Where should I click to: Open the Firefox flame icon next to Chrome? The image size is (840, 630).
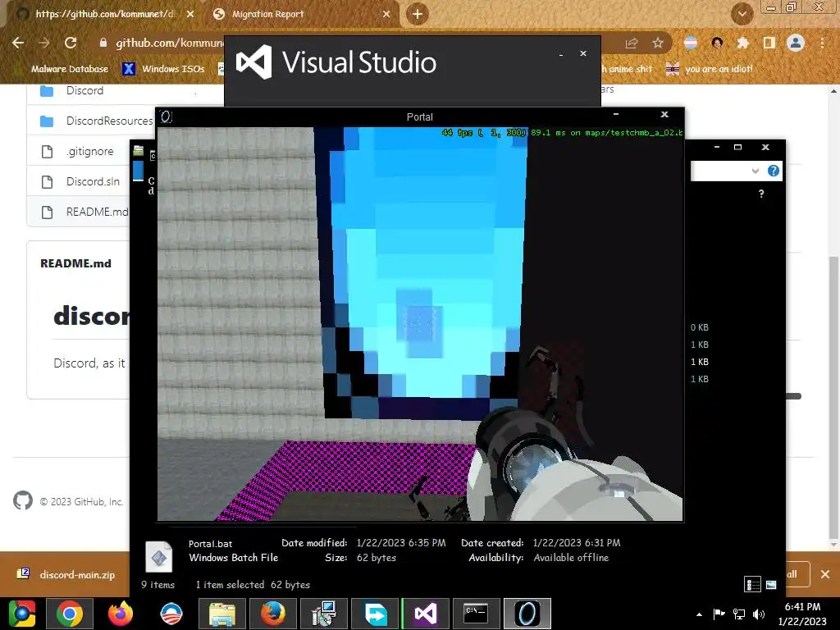tap(121, 614)
